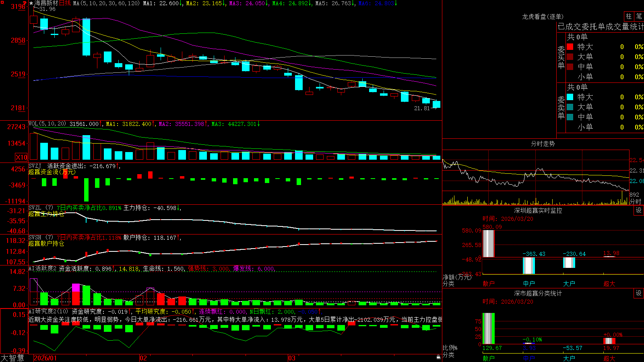Switch order view to 笔 mode
Viewport: 644px width, 362px height.
point(639,16)
